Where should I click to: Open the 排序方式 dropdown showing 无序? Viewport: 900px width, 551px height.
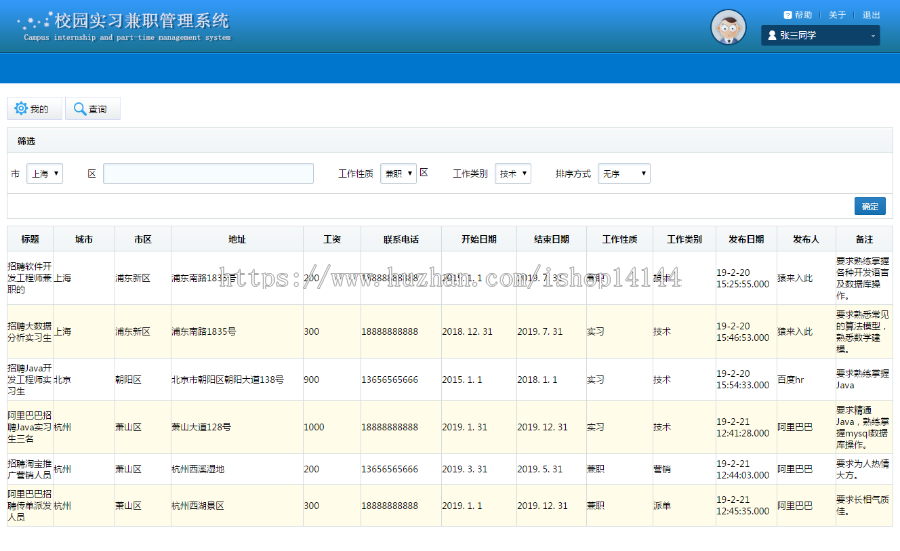[624, 173]
